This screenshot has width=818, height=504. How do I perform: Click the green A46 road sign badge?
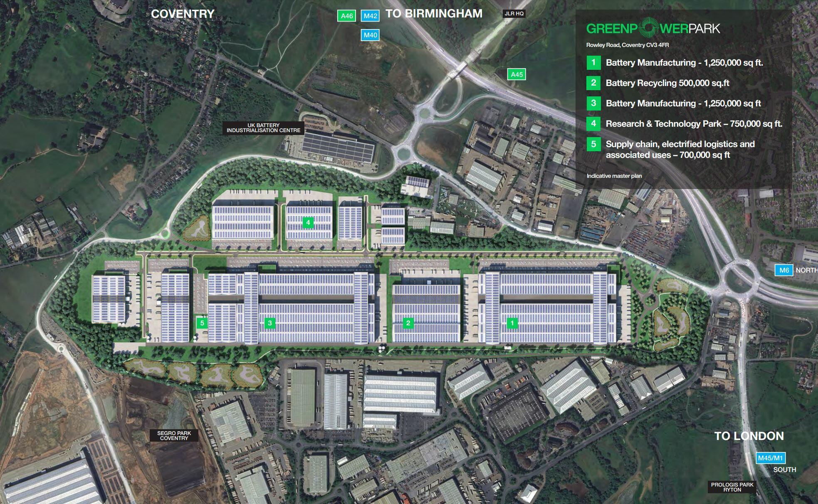(x=346, y=16)
